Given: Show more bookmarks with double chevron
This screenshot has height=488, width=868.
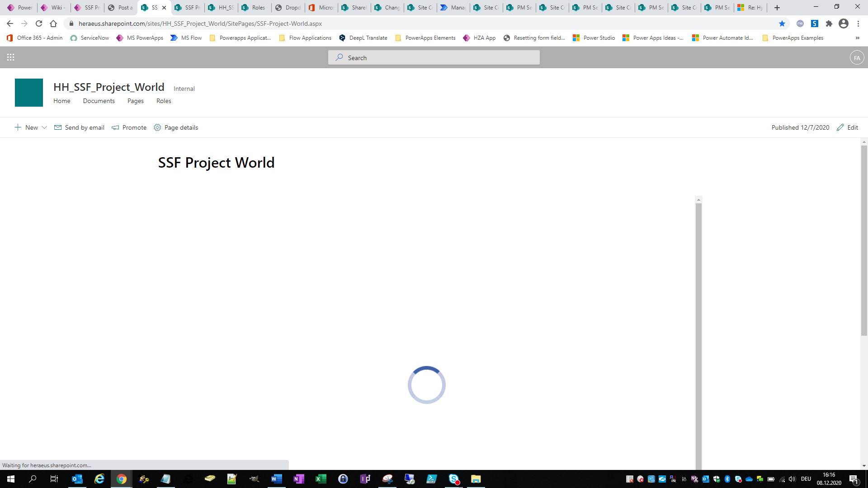Looking at the screenshot, I should (858, 38).
